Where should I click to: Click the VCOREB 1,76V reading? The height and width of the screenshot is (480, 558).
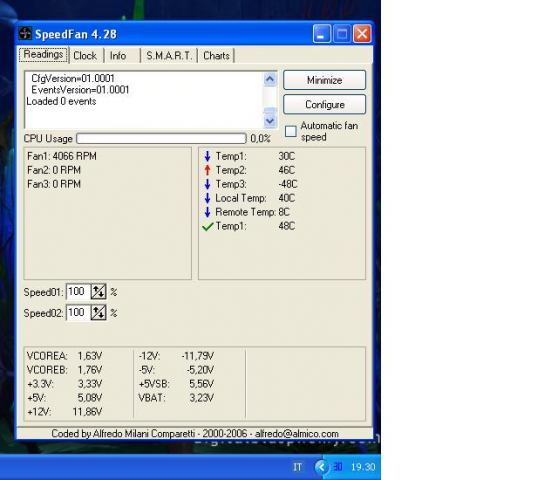point(64,370)
